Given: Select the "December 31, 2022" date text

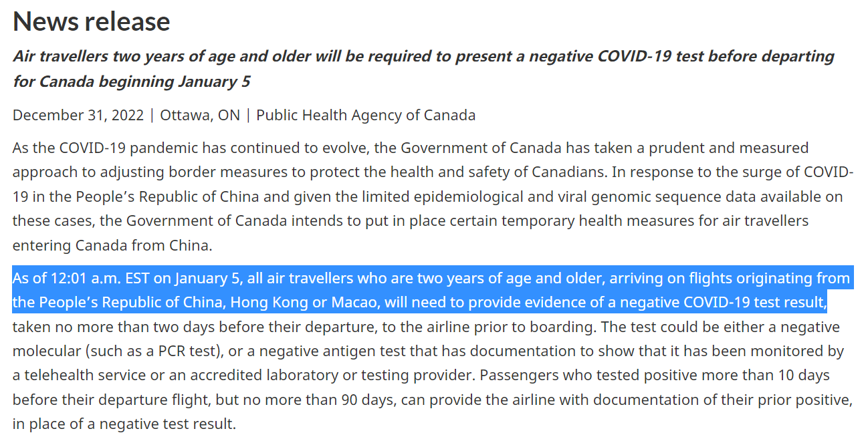Looking at the screenshot, I should coord(78,115).
